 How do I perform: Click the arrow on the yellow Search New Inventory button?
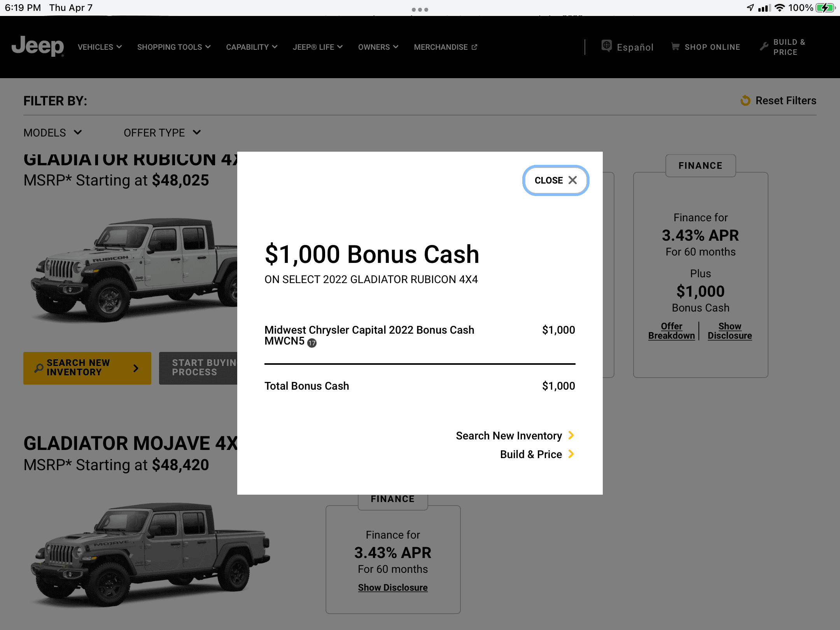136,368
